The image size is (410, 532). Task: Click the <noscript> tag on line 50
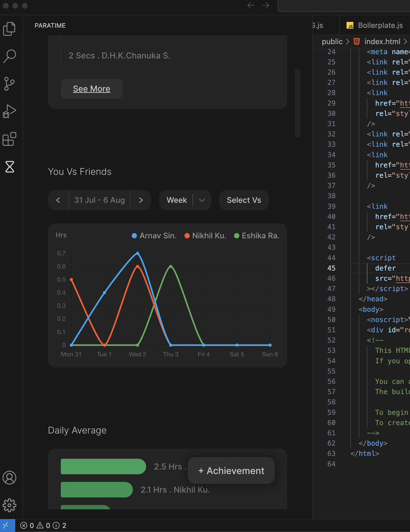[x=387, y=320]
